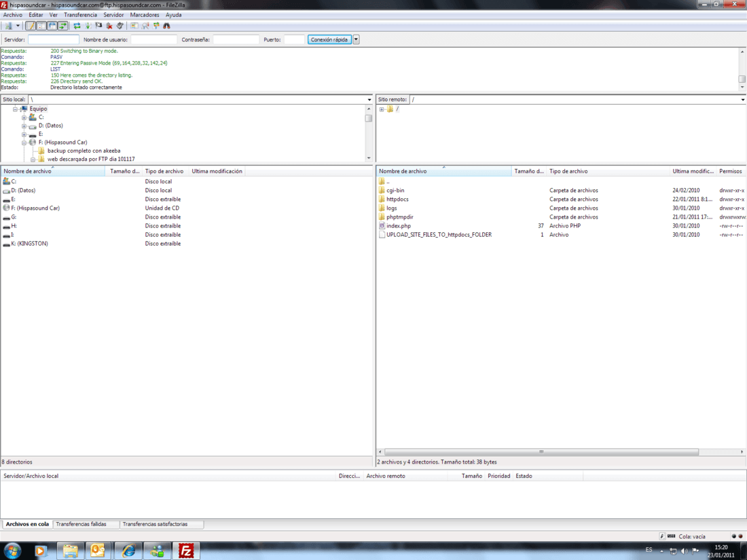Click the process queue toolbar icon
The height and width of the screenshot is (560, 747).
88,26
